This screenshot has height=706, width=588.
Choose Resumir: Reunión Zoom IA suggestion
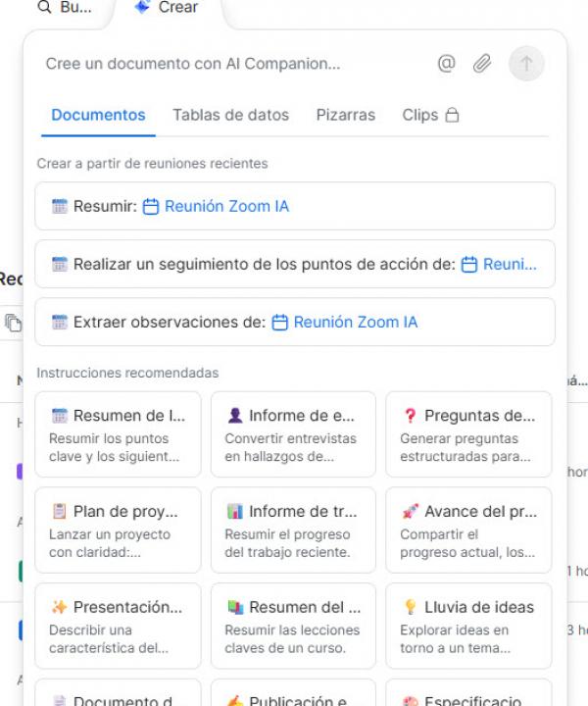coord(294,206)
